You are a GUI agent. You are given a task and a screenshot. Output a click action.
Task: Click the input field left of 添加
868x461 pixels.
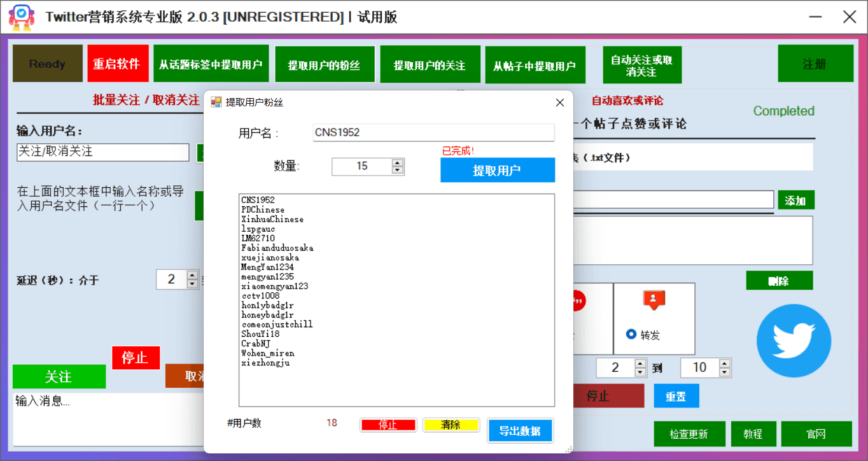click(x=673, y=199)
